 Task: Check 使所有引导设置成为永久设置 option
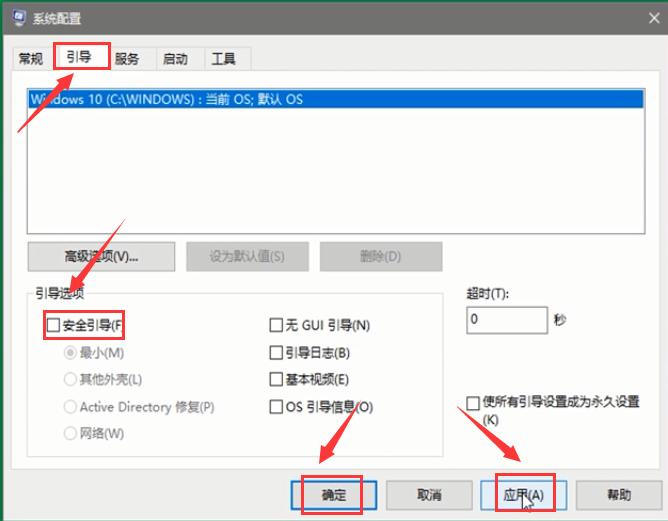pyautogui.click(x=473, y=402)
